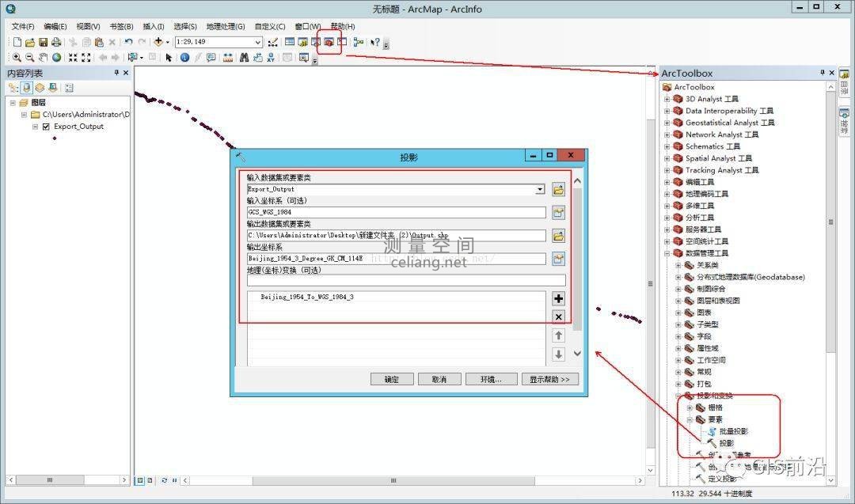
Task: Click the Add Data toolbar button
Action: coord(158,42)
